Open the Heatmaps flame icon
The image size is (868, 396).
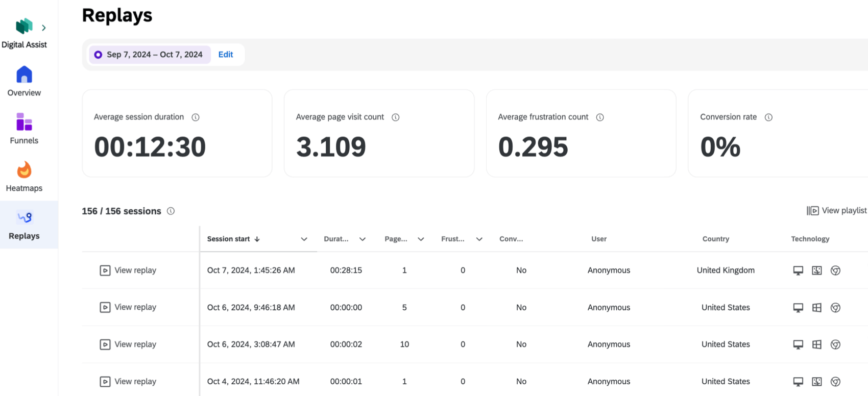coord(24,170)
